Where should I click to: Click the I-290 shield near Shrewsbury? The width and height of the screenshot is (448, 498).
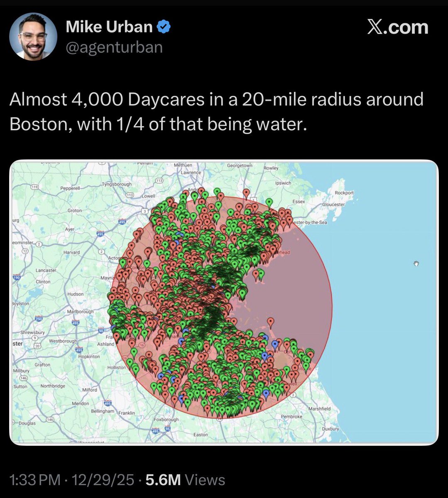[39, 319]
